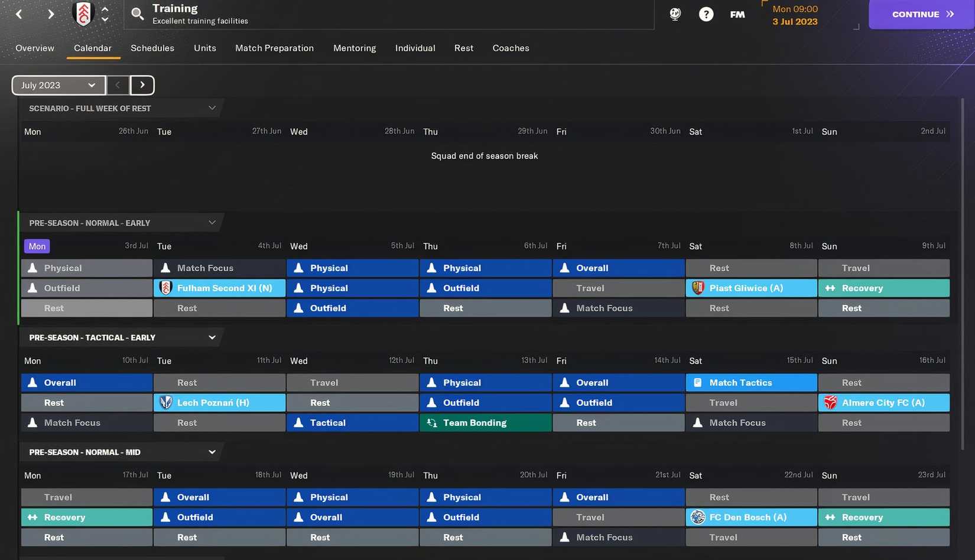Open the Mentoring tab
975x560 pixels.
[355, 48]
